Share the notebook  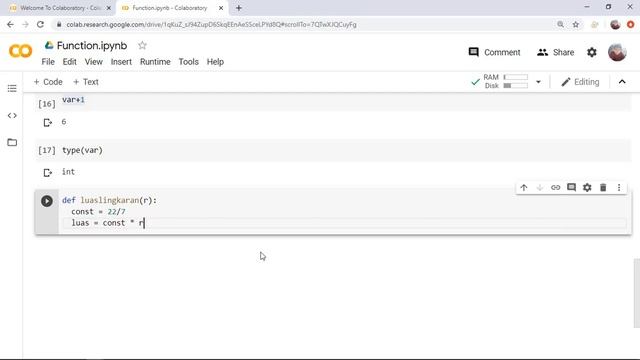click(556, 52)
